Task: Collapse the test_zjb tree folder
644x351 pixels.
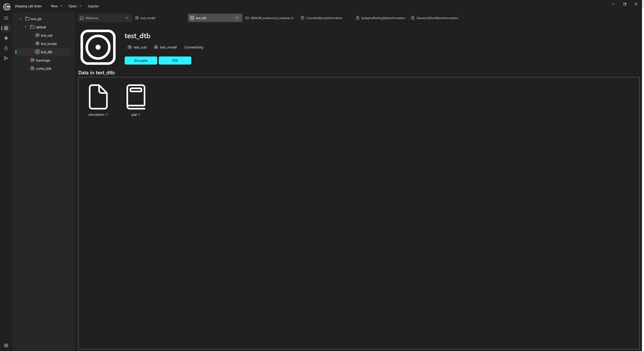Action: [21, 19]
